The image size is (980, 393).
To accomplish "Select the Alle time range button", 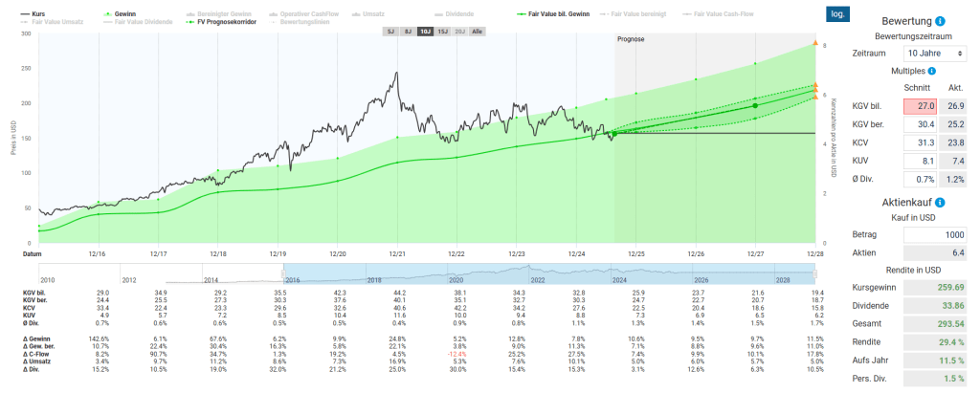I will tap(479, 32).
